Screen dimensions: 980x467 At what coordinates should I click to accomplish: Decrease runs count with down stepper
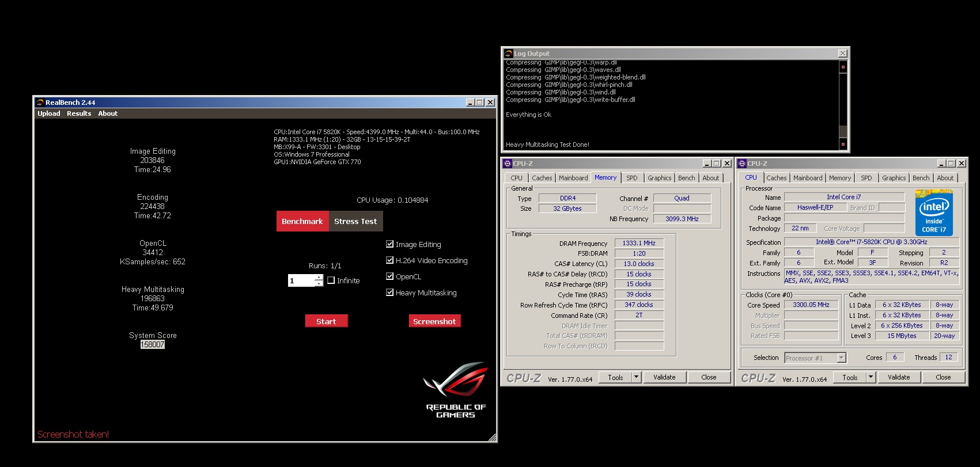click(x=319, y=283)
